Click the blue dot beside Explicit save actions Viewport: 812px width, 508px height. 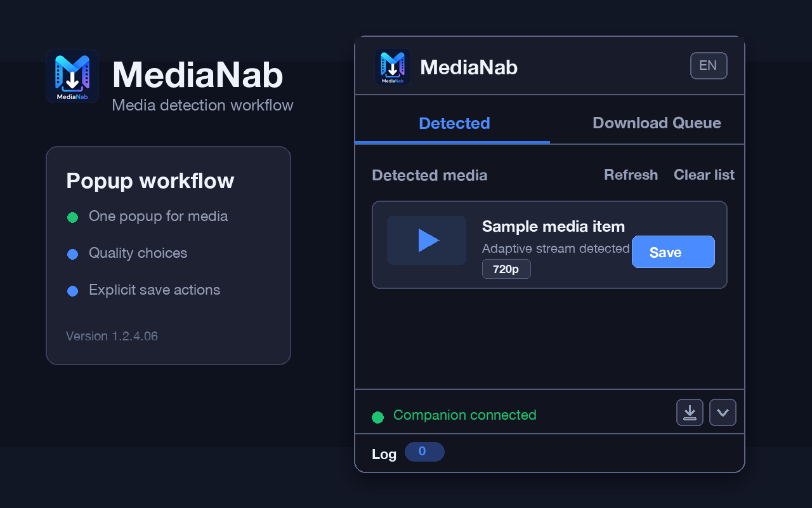[72, 291]
